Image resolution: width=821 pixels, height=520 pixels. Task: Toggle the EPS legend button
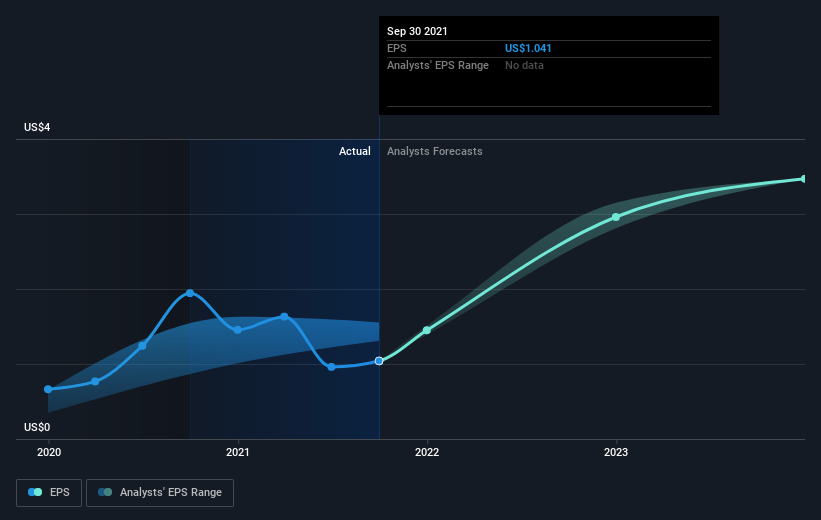click(49, 493)
